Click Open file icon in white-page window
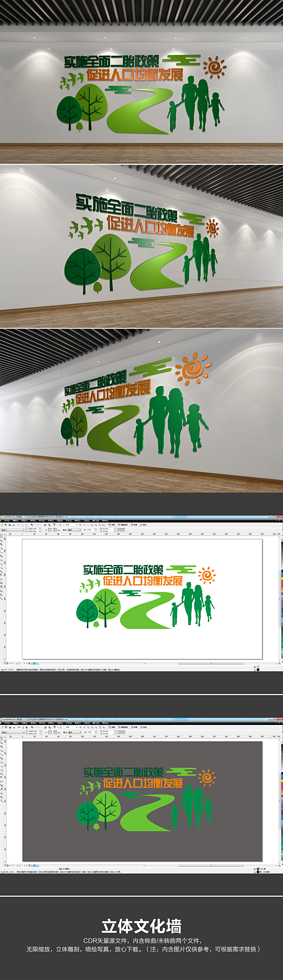 tap(6, 525)
